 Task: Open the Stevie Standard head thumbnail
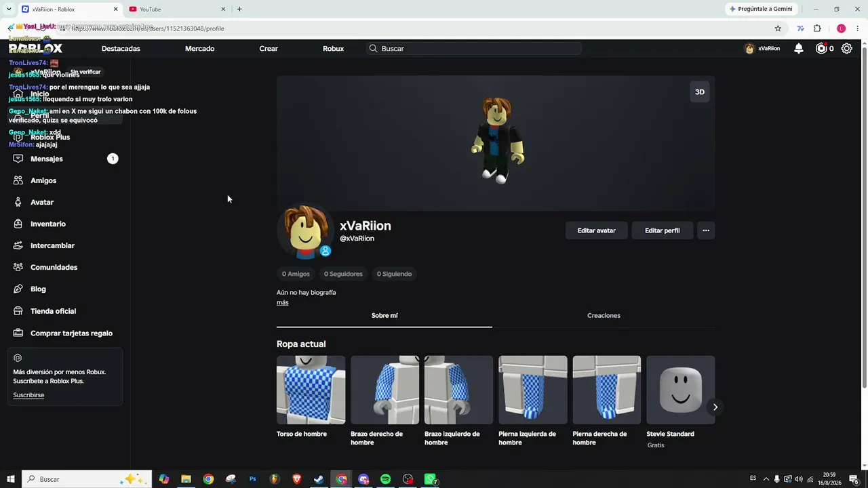coord(680,390)
